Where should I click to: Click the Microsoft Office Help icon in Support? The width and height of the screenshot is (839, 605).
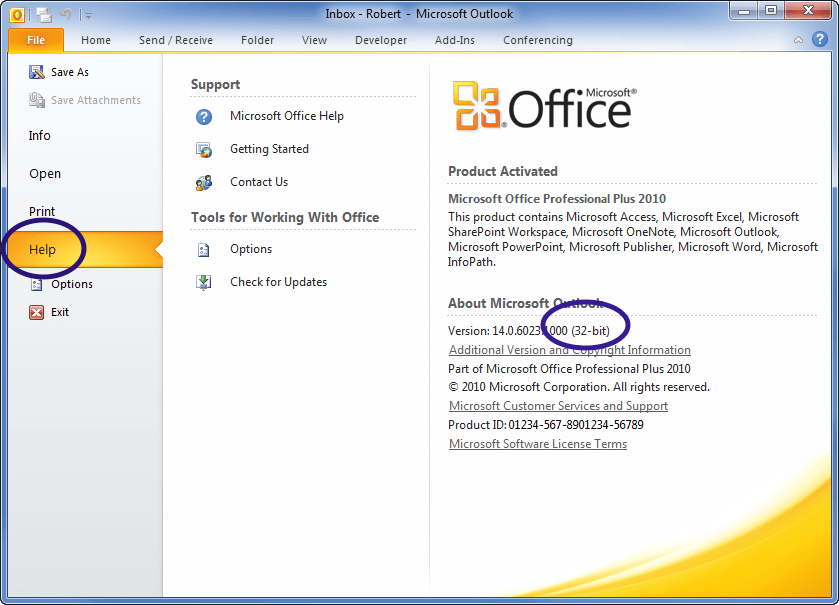click(204, 117)
